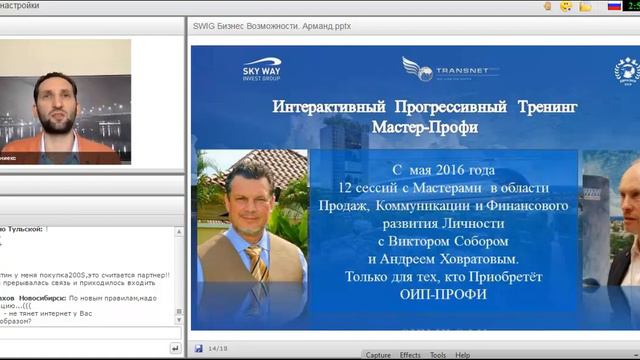
Task: Click the ОИП-ПРОФИ text on slide
Action: (x=443, y=294)
